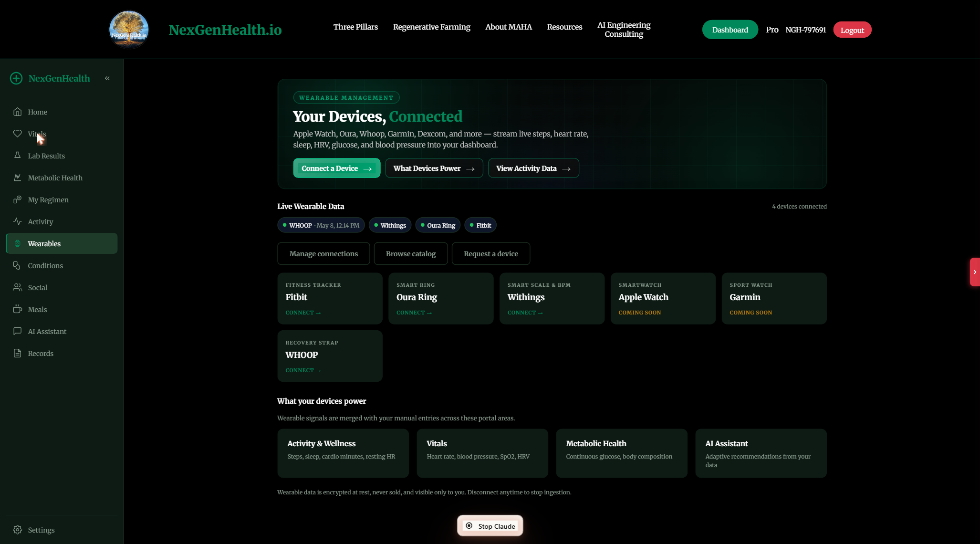Screen dimensions: 980x544
Task: Click Connect a Device button
Action: click(x=336, y=168)
